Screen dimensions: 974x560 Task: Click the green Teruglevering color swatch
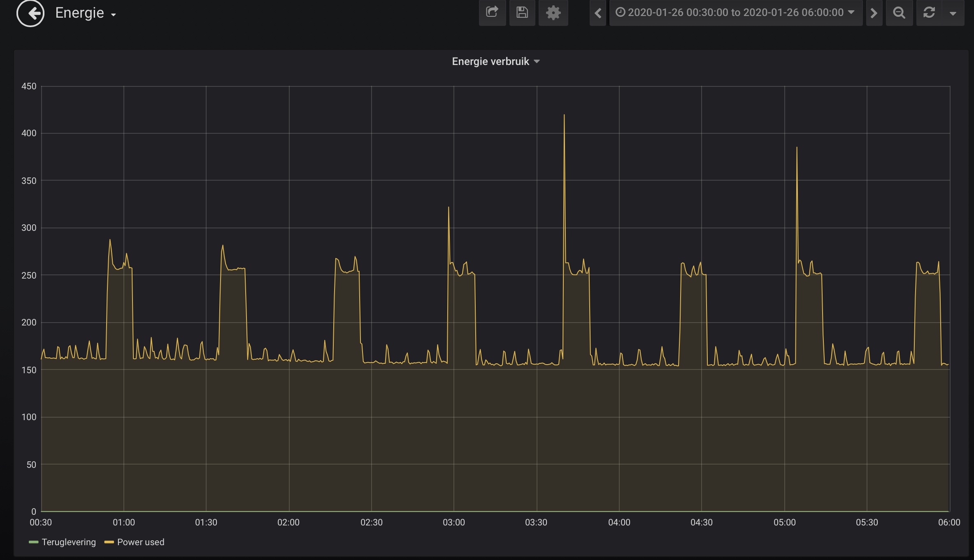34,542
